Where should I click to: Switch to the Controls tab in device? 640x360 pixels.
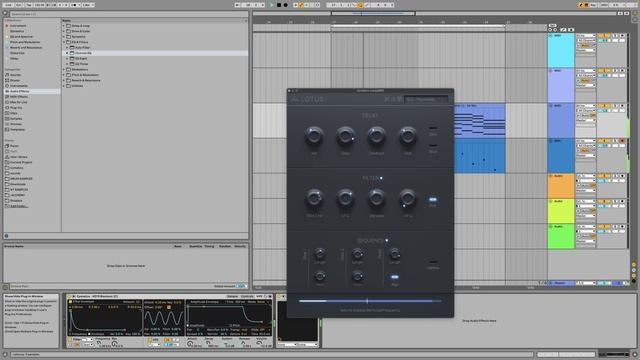click(247, 296)
